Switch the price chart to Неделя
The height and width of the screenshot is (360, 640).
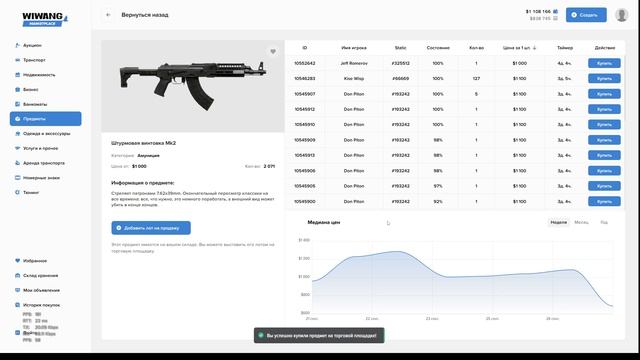pos(558,222)
